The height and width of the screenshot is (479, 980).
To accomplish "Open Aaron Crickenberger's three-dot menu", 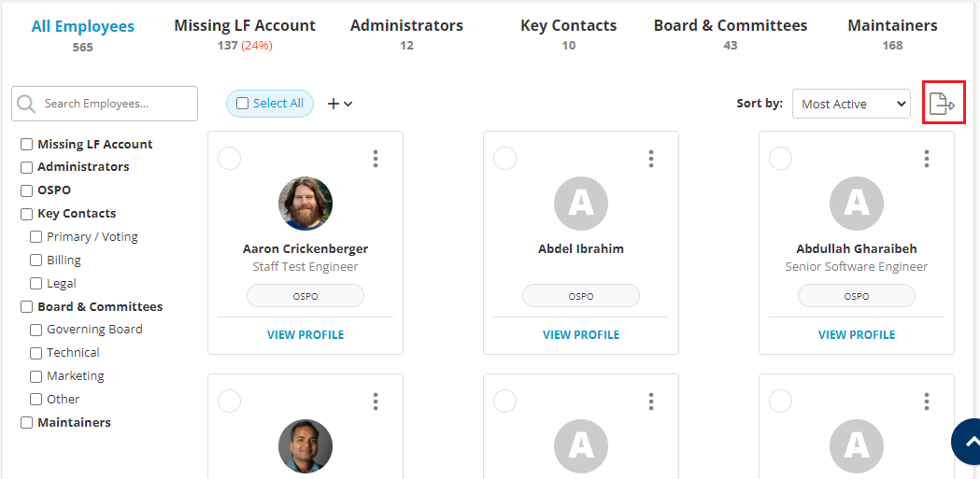I will point(376,159).
